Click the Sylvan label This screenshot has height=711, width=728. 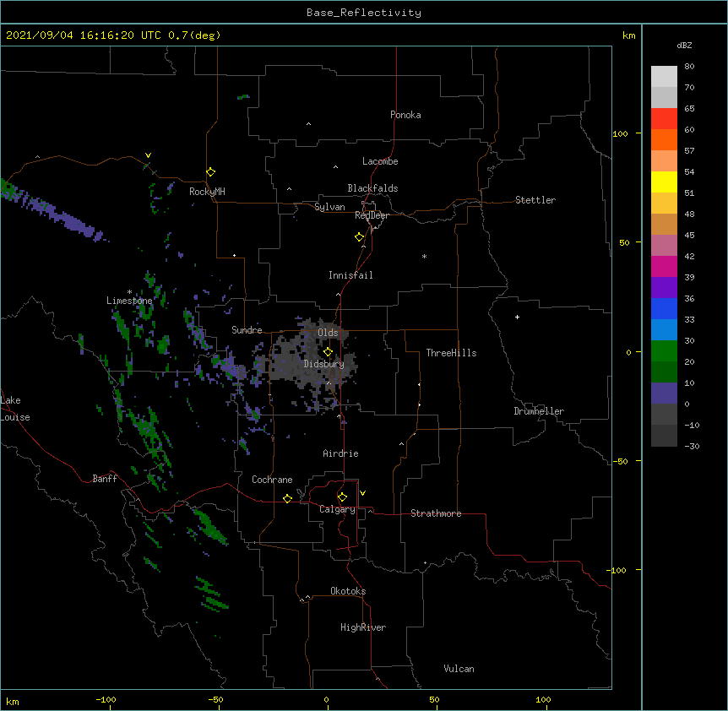[329, 207]
